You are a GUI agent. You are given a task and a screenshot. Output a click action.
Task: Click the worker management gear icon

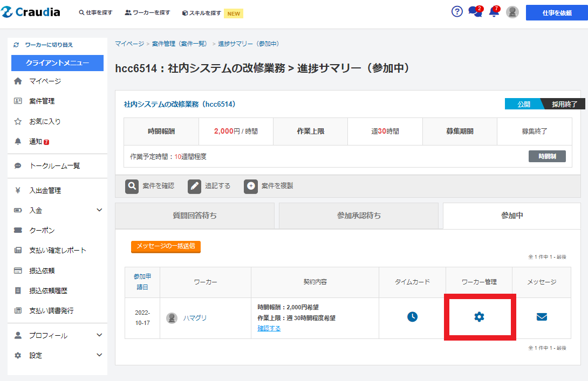pos(479,317)
